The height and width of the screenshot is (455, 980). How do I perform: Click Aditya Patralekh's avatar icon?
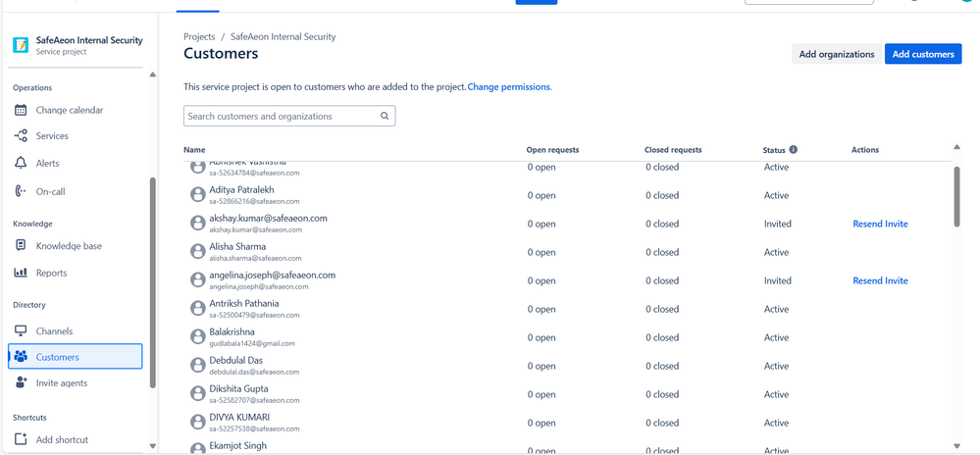coord(198,194)
